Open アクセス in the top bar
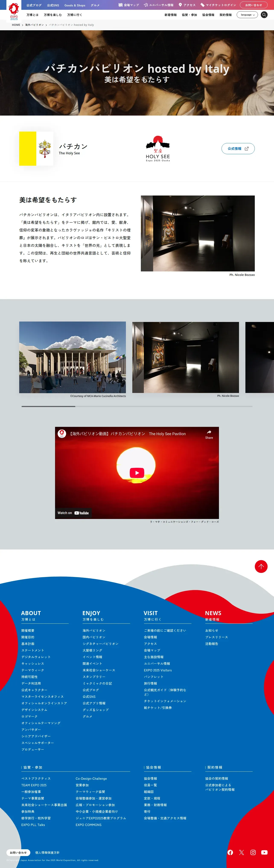The width and height of the screenshot is (274, 868). pos(187,5)
